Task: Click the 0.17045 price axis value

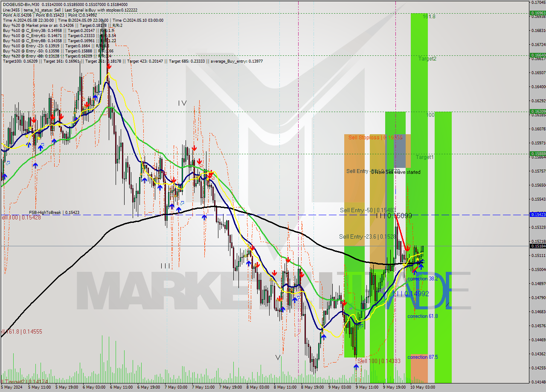Action: pyautogui.click(x=538, y=2)
